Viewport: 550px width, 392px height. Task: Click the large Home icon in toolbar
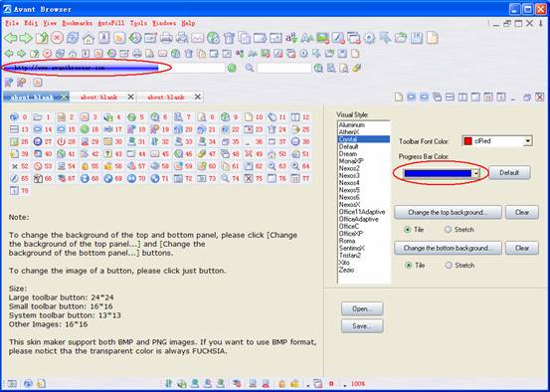(89, 38)
